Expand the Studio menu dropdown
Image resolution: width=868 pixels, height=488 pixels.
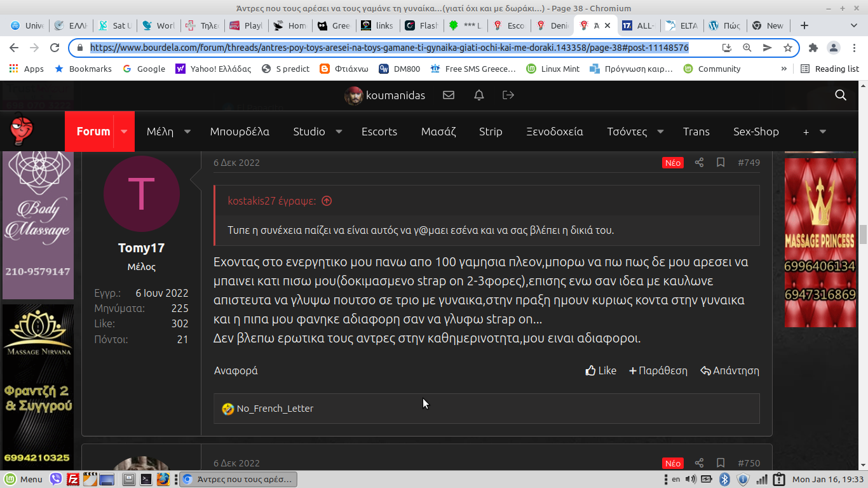pyautogui.click(x=339, y=132)
